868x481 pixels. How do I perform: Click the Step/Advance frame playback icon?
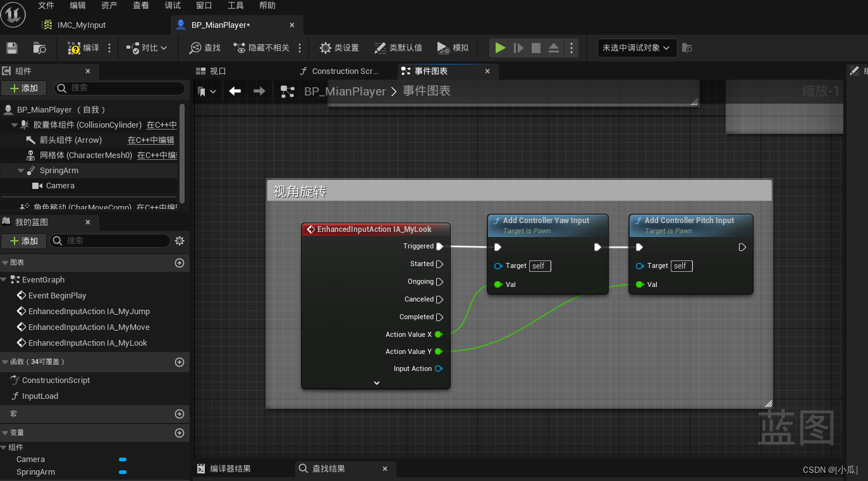point(518,48)
